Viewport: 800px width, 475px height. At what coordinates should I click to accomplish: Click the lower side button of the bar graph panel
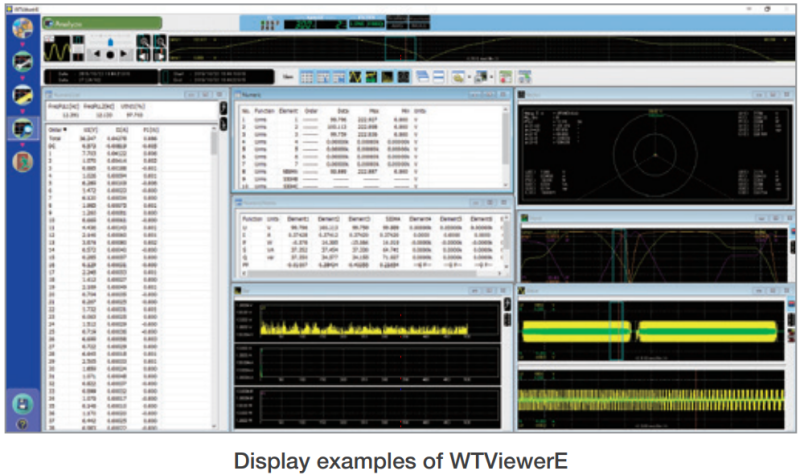507,320
